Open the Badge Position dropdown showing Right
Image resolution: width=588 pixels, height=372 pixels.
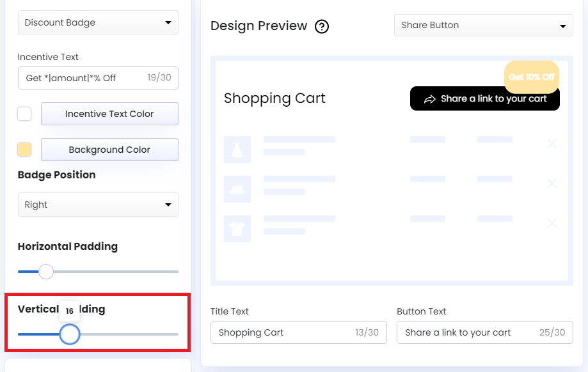pos(97,205)
